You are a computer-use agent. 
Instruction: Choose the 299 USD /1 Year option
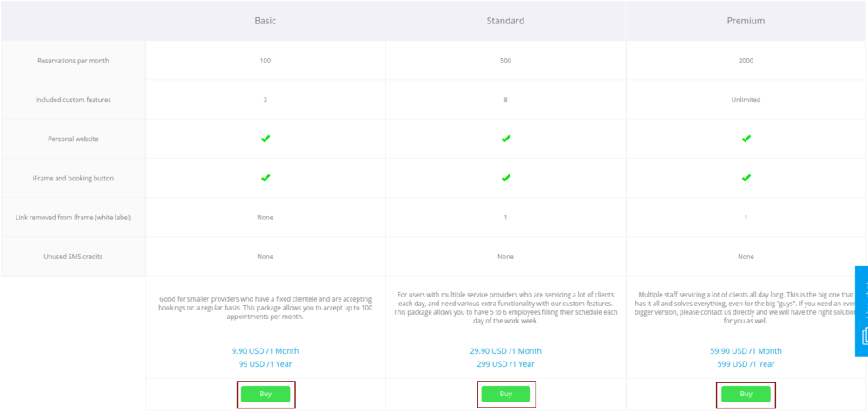505,364
